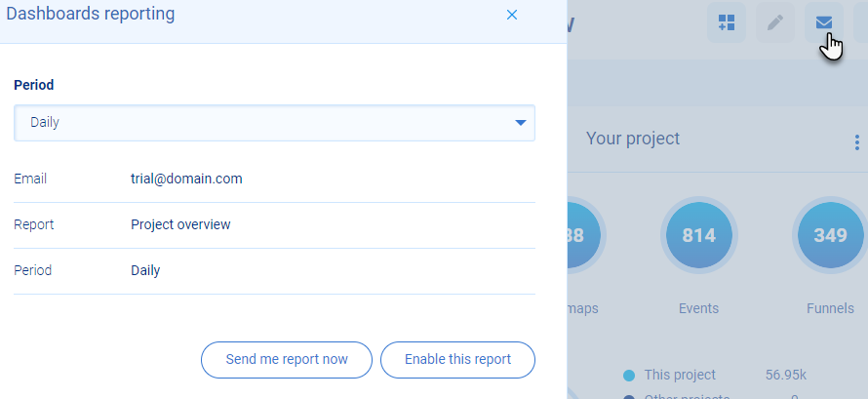Click the bold Period label above the dropdown

[x=34, y=85]
